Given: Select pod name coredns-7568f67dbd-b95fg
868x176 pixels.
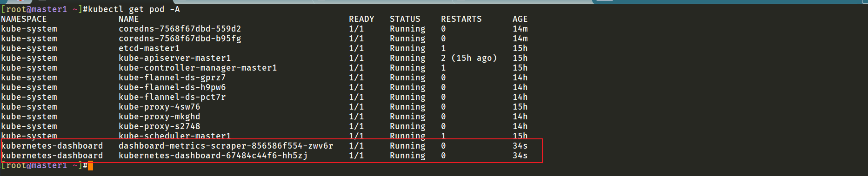Looking at the screenshot, I should (180, 39).
